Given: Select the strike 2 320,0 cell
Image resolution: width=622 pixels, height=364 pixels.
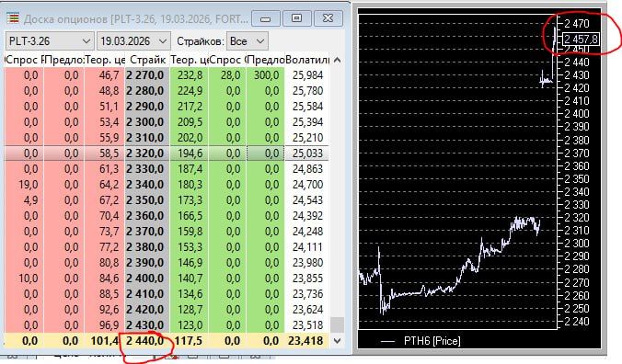Looking at the screenshot, I should point(147,154).
